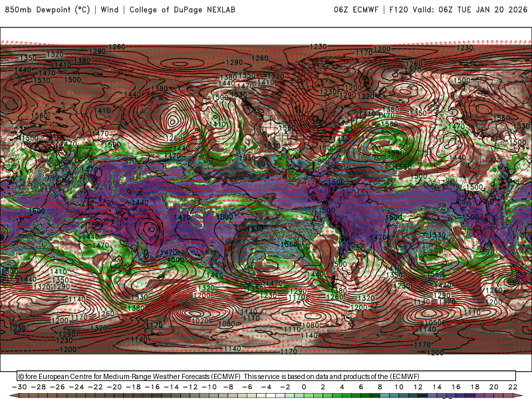Select the -4 value on the legend scale

267,387
